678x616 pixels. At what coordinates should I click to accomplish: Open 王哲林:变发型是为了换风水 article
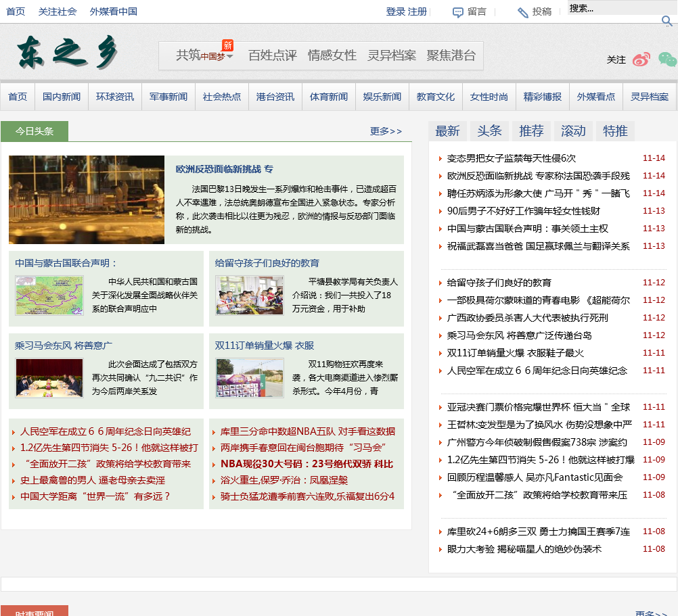coord(540,425)
